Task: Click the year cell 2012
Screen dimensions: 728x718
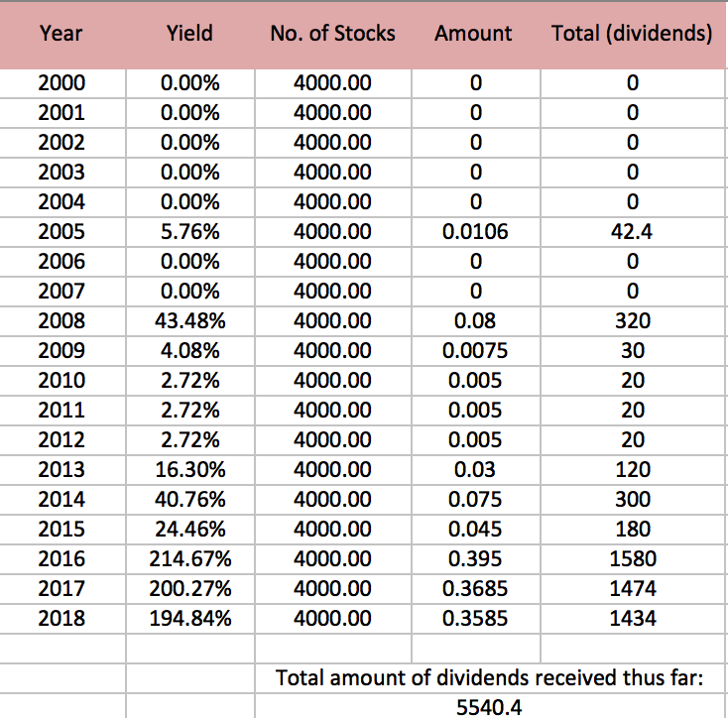Action: (61, 440)
